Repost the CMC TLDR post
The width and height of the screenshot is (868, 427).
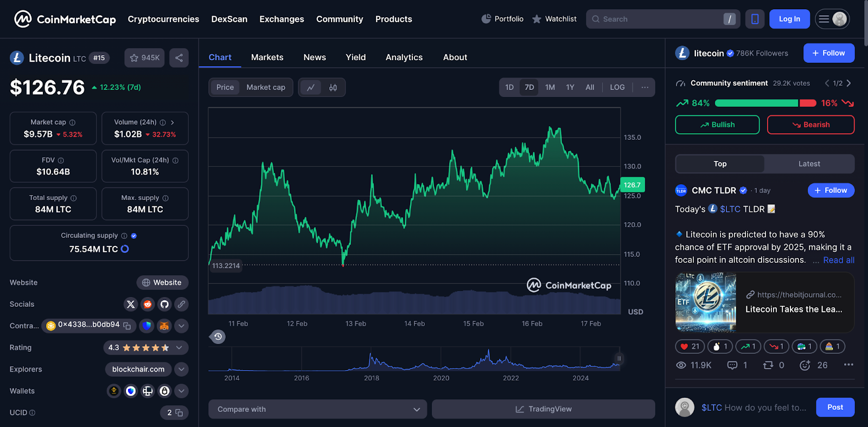click(768, 365)
